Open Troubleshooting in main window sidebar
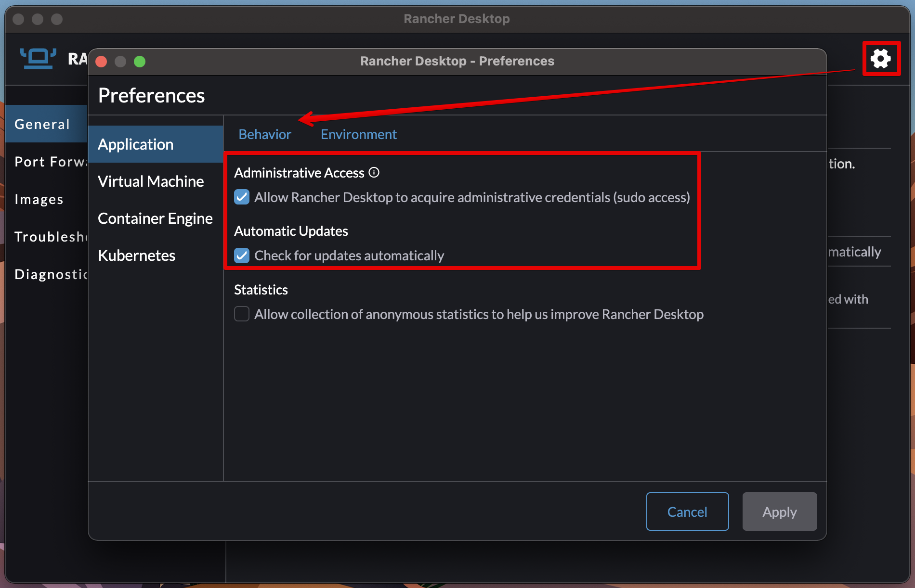 point(47,237)
